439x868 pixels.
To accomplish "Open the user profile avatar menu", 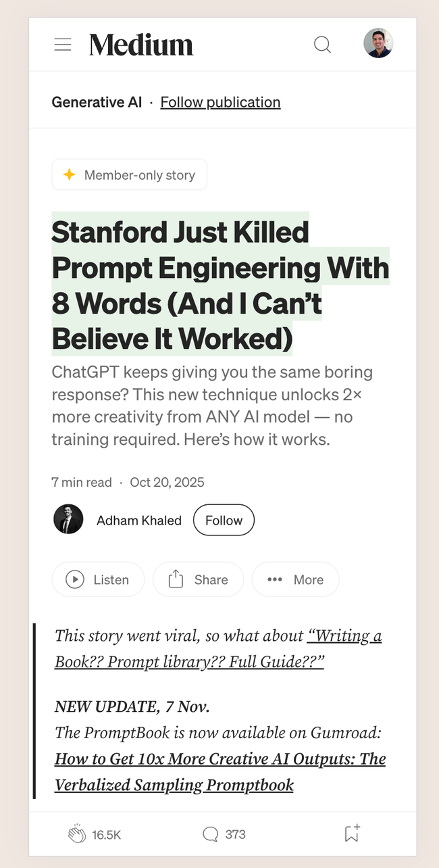I will click(x=378, y=43).
